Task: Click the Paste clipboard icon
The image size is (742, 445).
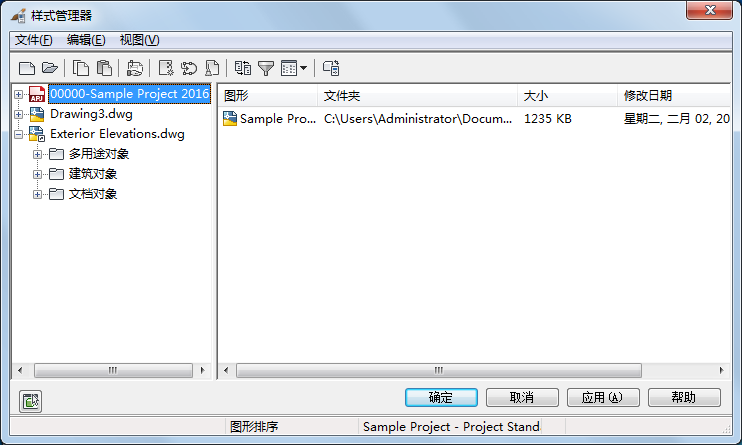Action: (x=104, y=68)
